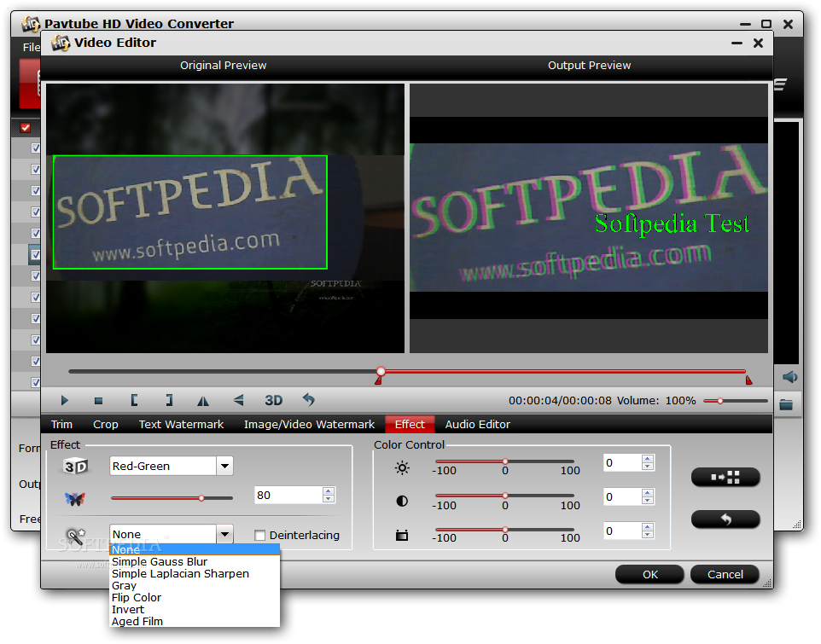Image resolution: width=821 pixels, height=644 pixels.
Task: Select None in the effect list
Action: 195,550
